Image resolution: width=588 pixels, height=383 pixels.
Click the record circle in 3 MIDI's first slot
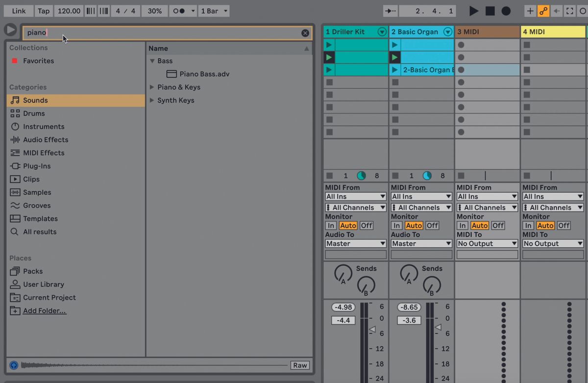[461, 45]
